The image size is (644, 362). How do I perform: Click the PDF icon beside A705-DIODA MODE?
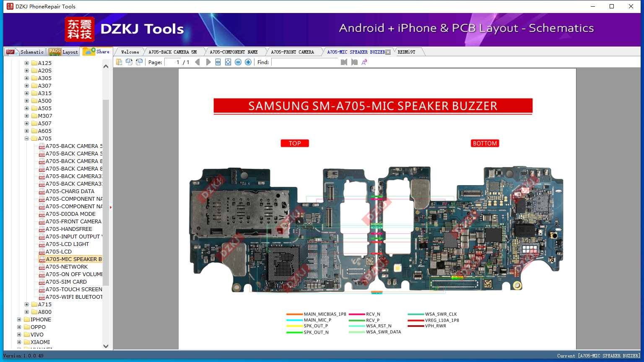click(x=42, y=214)
